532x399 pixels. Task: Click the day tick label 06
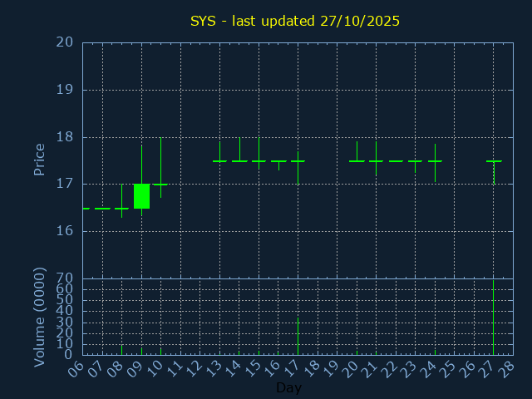[x=79, y=368]
